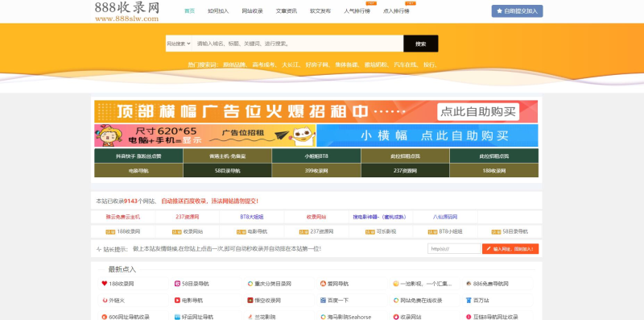Open the 人气排行榜 nav item
The image size is (644, 320).
pos(357,11)
